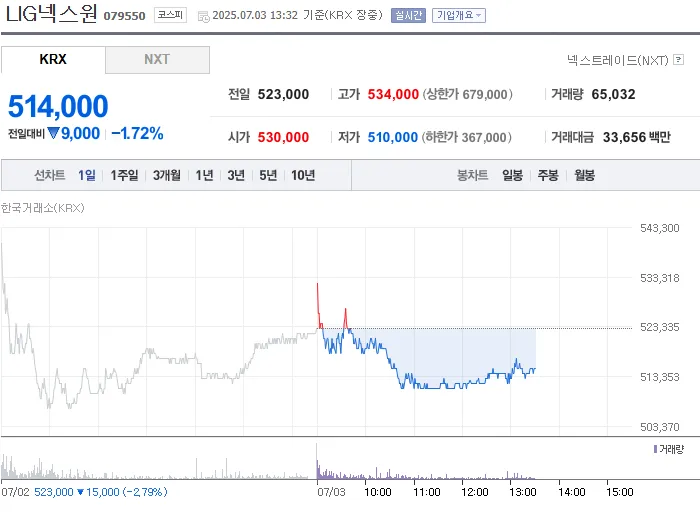
Task: Click the 07/02 previous close summary 523,000
Action: point(54,492)
